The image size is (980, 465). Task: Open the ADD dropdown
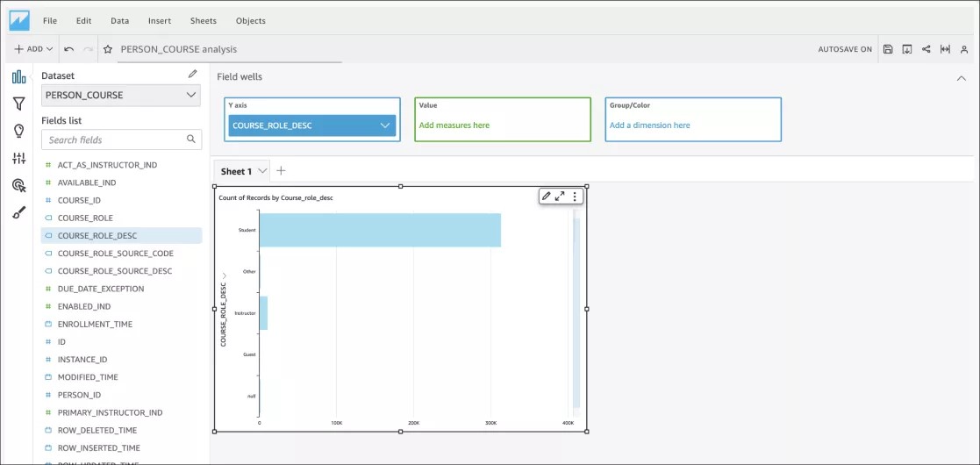tap(34, 49)
